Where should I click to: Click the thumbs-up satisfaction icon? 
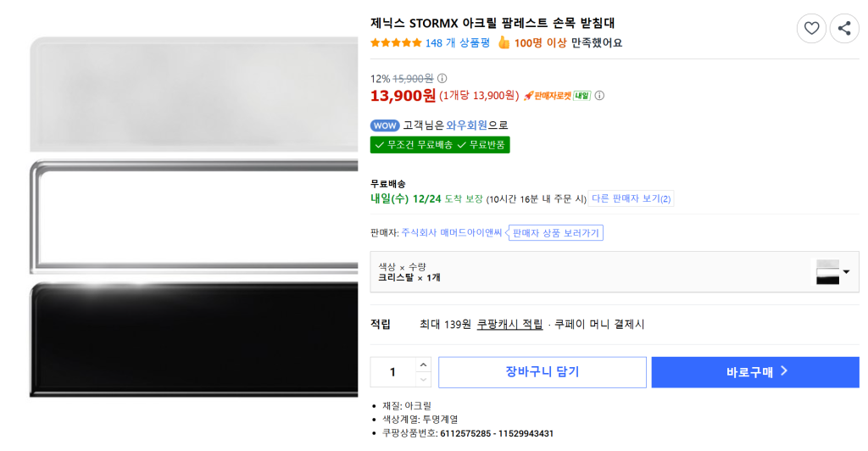(x=504, y=42)
